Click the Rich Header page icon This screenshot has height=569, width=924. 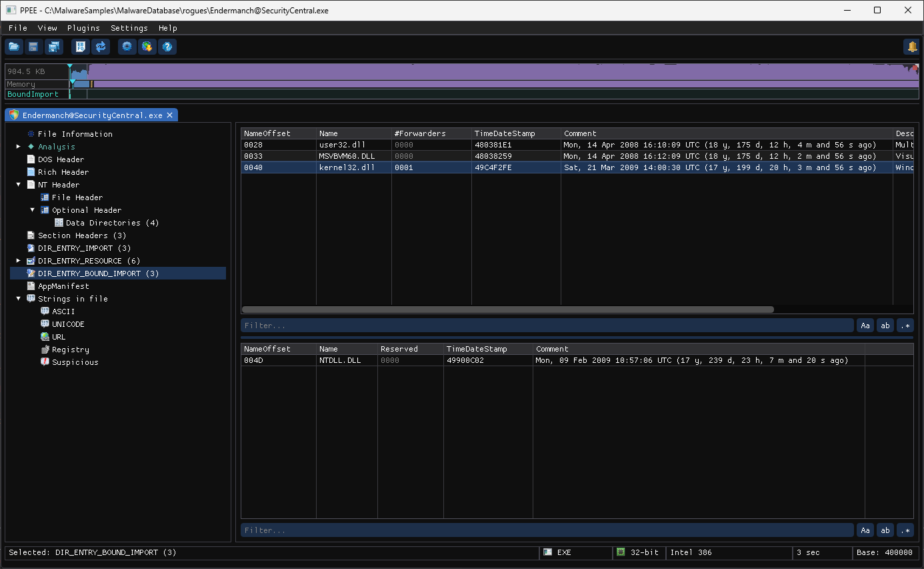(x=31, y=172)
